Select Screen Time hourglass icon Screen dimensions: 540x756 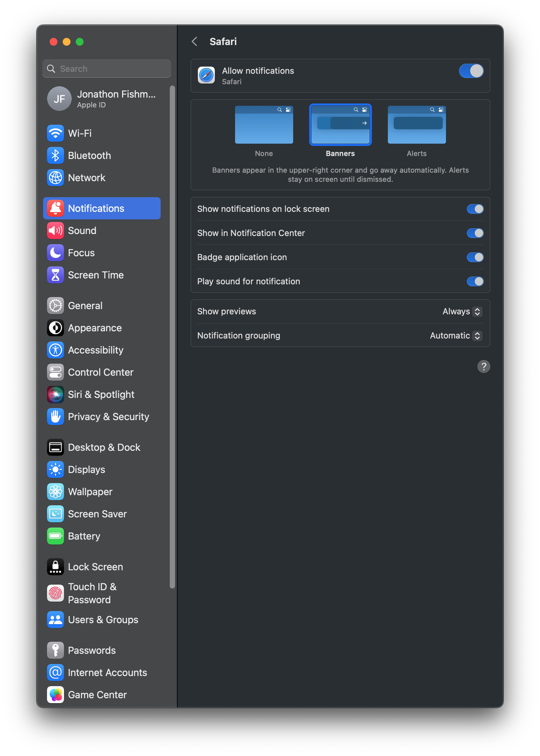click(55, 275)
